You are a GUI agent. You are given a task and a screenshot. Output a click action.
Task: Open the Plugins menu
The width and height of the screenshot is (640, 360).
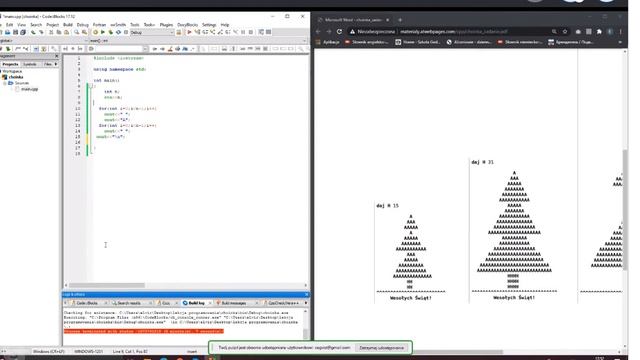[166, 25]
